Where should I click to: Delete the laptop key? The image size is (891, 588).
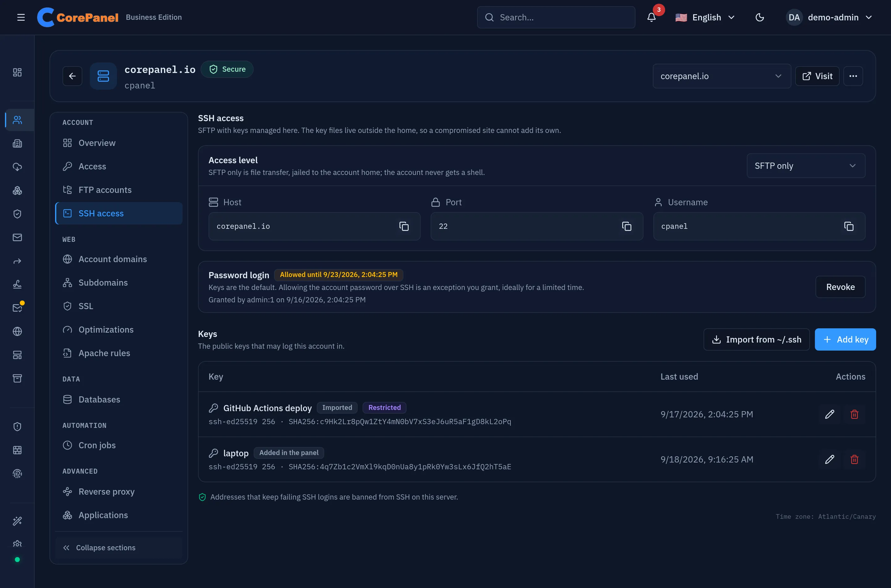pyautogui.click(x=854, y=459)
